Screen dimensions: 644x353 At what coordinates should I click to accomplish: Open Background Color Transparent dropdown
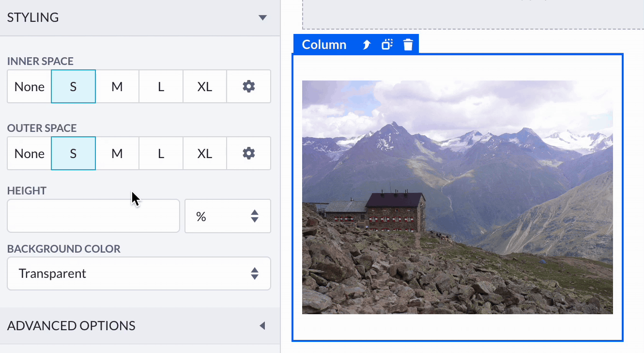click(139, 273)
